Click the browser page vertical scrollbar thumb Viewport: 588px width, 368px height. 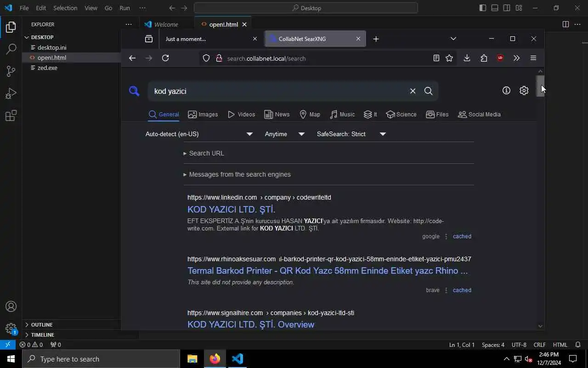(x=540, y=86)
